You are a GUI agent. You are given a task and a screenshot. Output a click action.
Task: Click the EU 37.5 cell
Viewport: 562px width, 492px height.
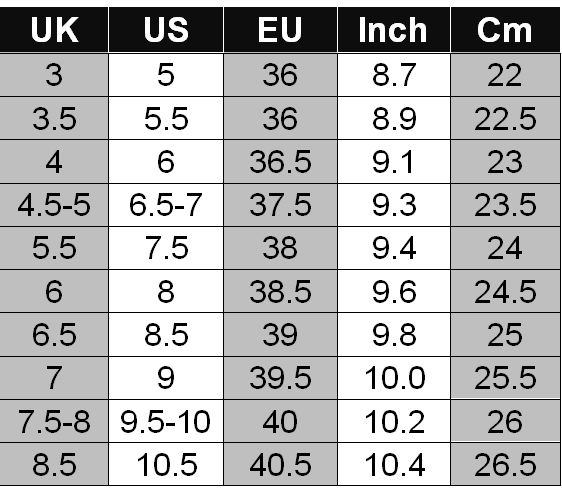click(280, 205)
